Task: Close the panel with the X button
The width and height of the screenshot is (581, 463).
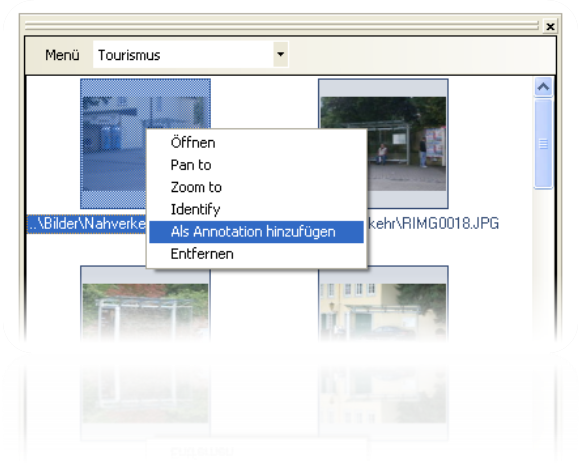Action: [550, 27]
